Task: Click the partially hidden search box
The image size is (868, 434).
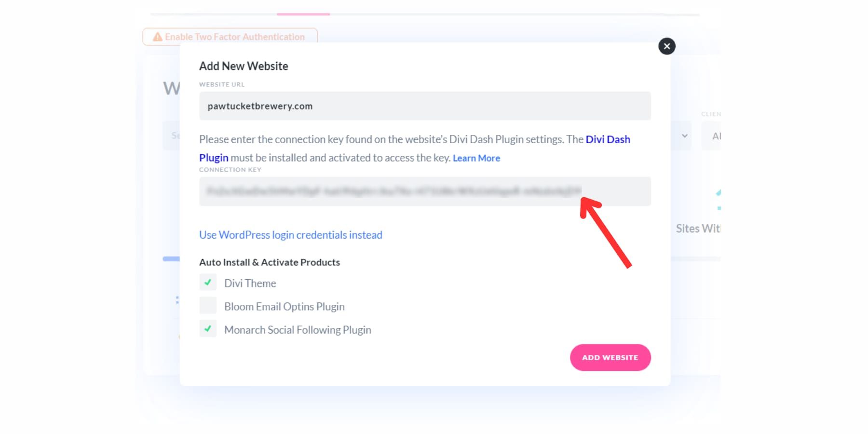Action: (x=171, y=136)
